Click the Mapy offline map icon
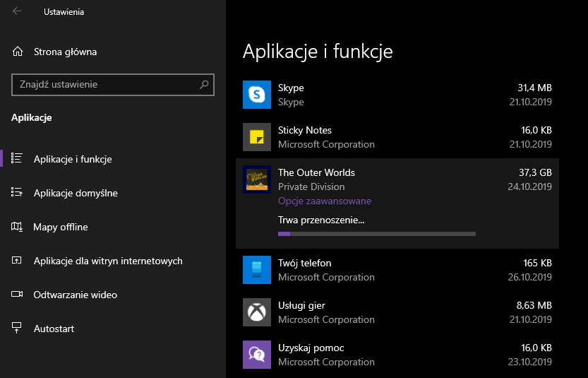Viewport: 588px width, 378px height. [x=17, y=227]
